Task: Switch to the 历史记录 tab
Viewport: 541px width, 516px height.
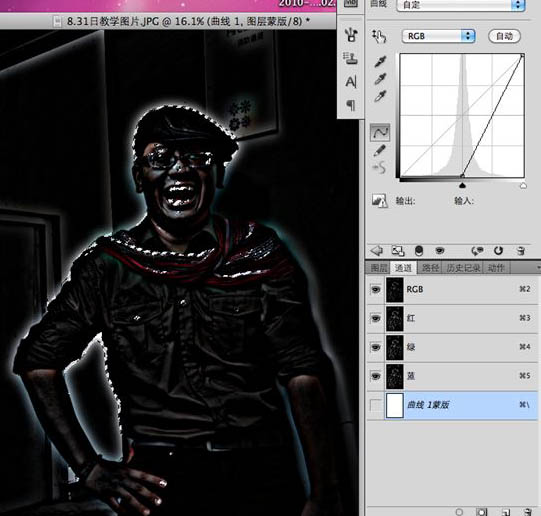Action: click(x=463, y=267)
